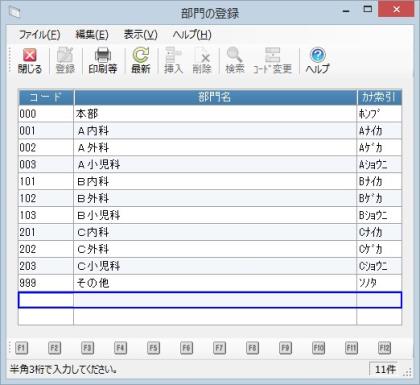Click the 登録 (register) toolbar icon
The image size is (420, 385).
click(65, 61)
